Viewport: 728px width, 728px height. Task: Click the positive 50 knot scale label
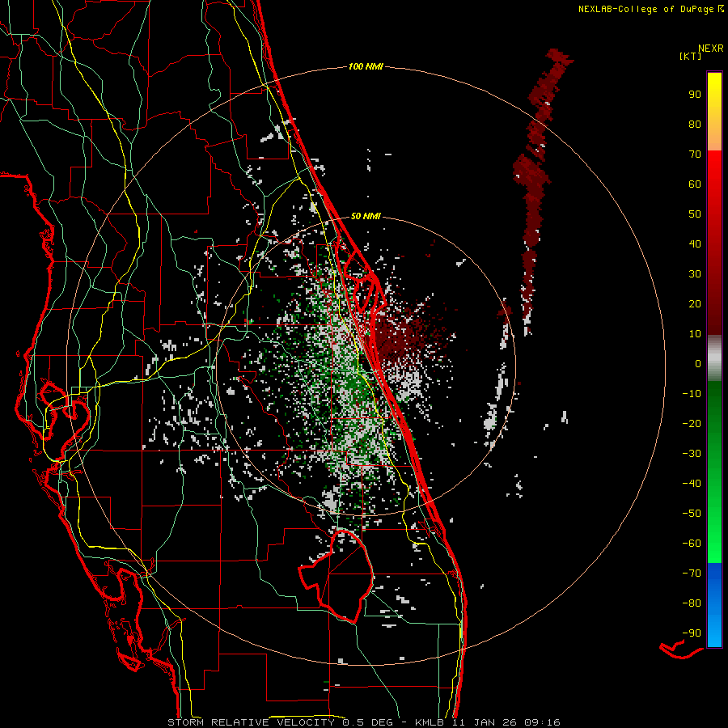[695, 214]
